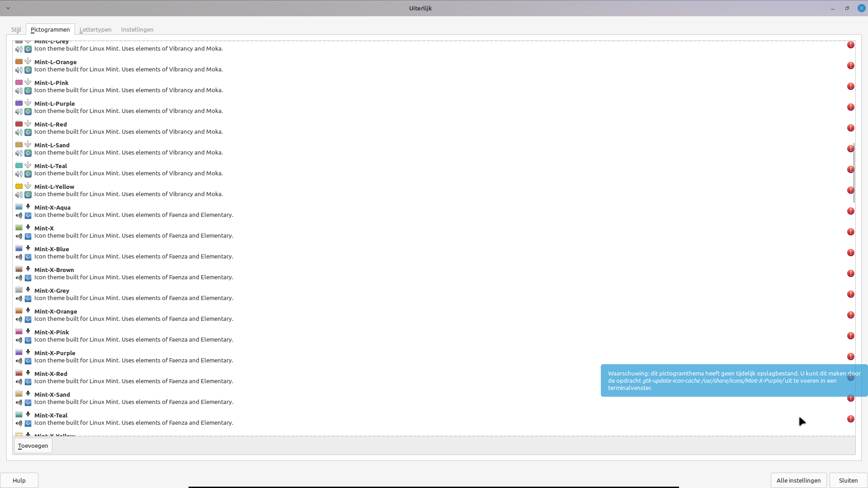Pick the Mint-X-Red theme name
The width and height of the screenshot is (868, 488).
(x=51, y=374)
